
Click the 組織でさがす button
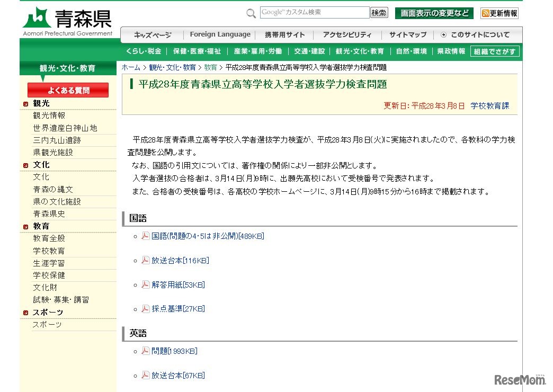coord(495,52)
